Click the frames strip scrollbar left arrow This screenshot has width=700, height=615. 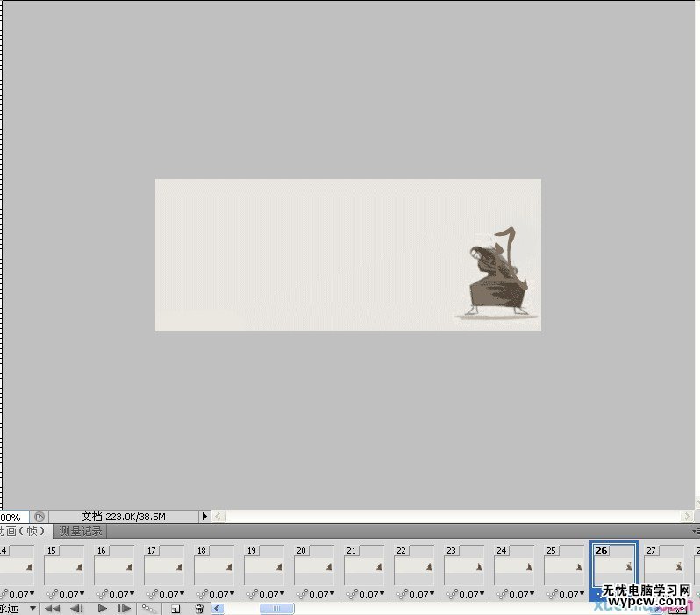(218, 608)
